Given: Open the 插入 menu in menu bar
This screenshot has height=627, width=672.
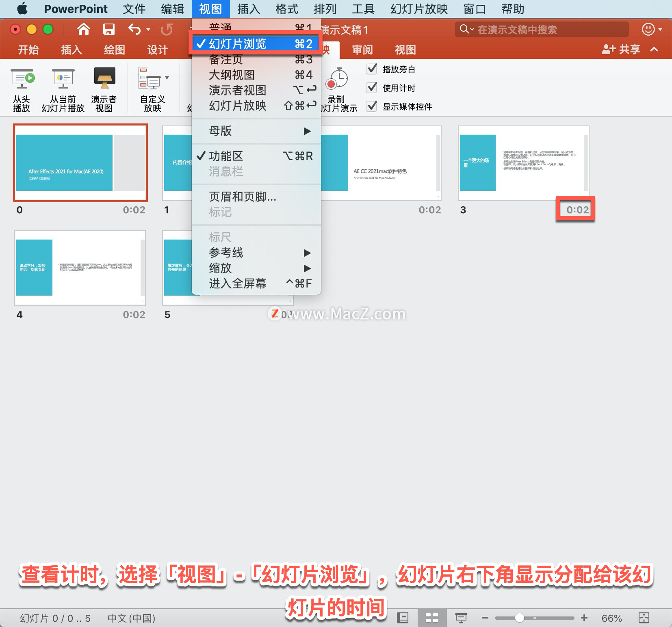Looking at the screenshot, I should coord(249,9).
